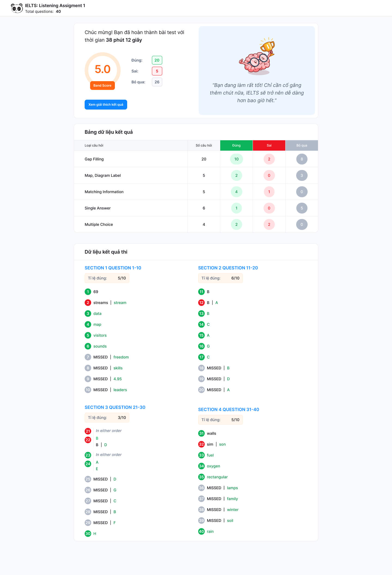Screen dimensions: 392x575
Task: Click the Gap Filling correct count 10
Action: coord(236,159)
